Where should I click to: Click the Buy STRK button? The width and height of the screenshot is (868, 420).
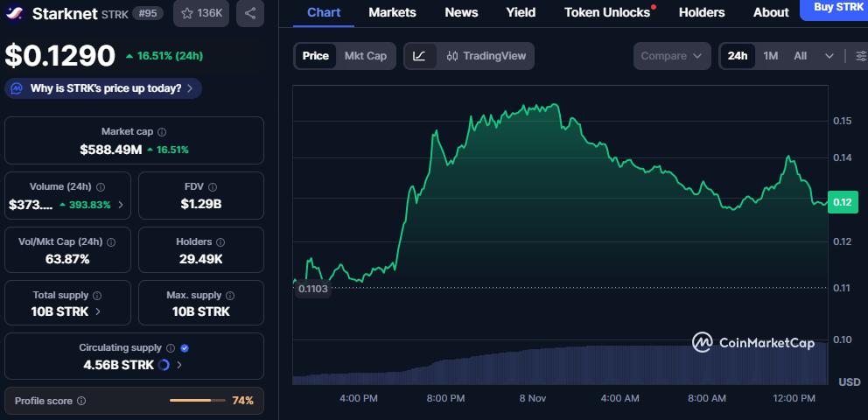(x=834, y=8)
